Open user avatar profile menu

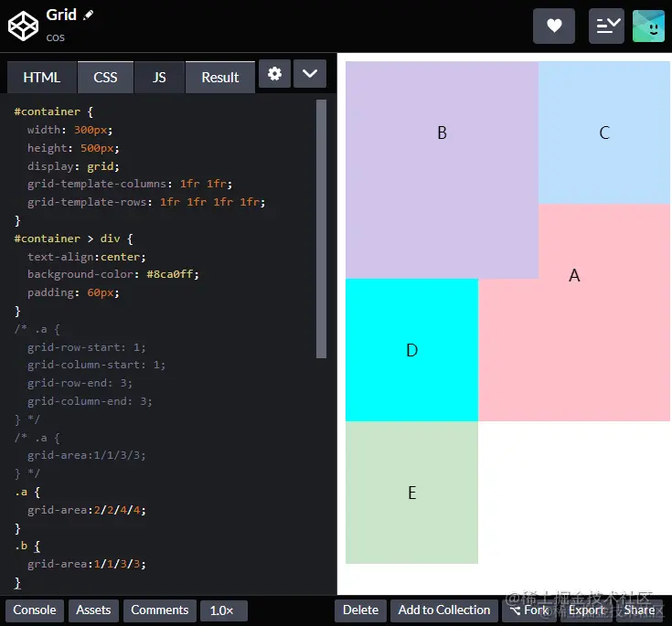648,26
